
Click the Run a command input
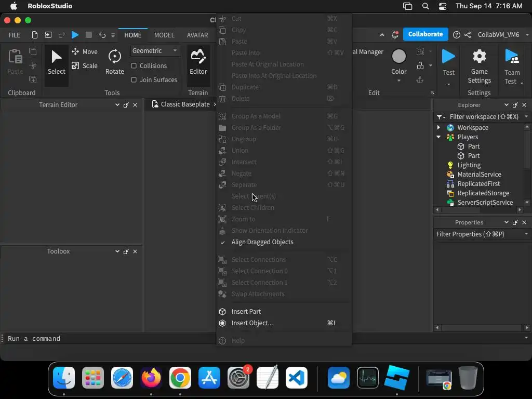[264, 339]
